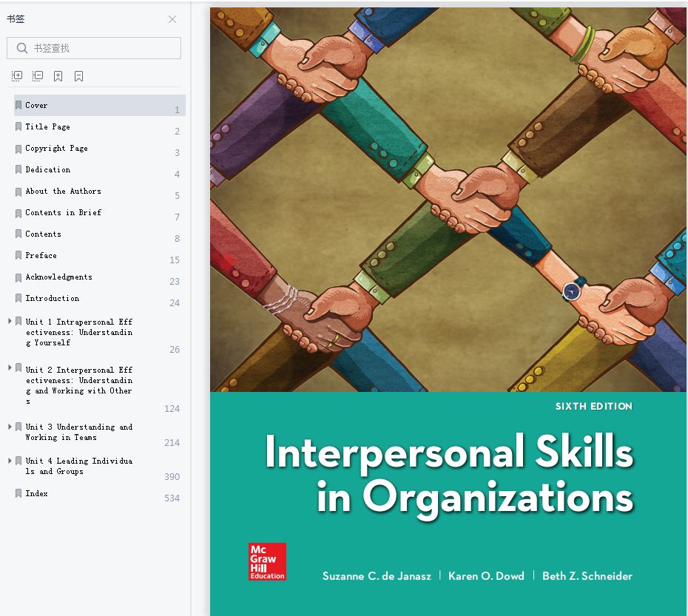Select Contents in Brief bookmark
The height and width of the screenshot is (616, 688).
pyautogui.click(x=63, y=212)
